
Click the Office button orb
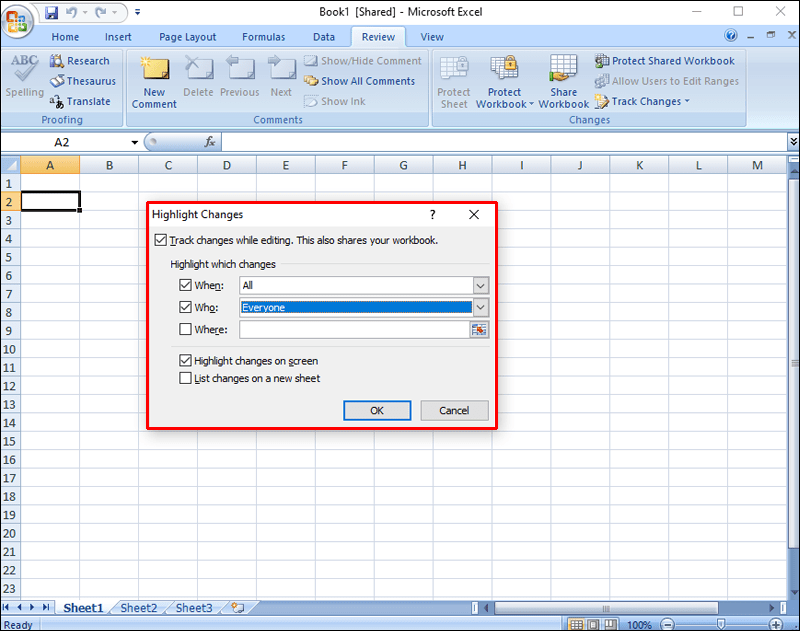point(17,21)
